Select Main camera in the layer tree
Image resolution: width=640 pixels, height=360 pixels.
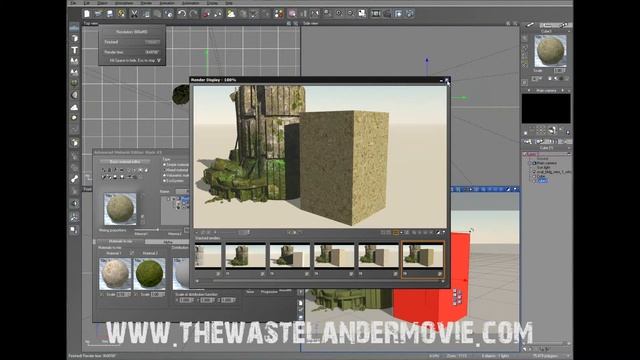547,163
